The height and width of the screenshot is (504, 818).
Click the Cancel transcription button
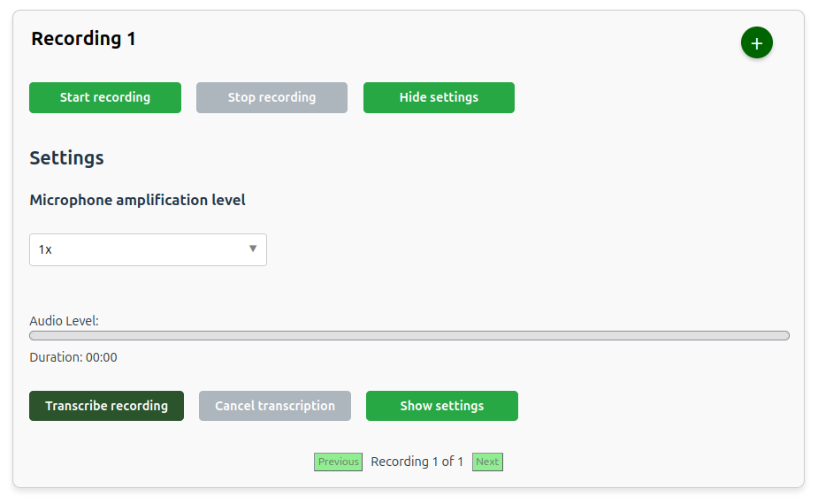pyautogui.click(x=275, y=406)
